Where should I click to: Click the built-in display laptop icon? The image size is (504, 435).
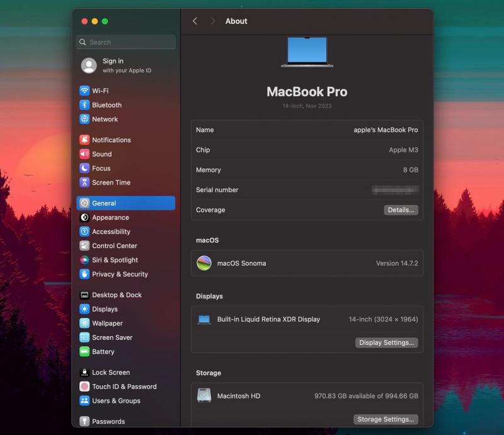(x=204, y=319)
